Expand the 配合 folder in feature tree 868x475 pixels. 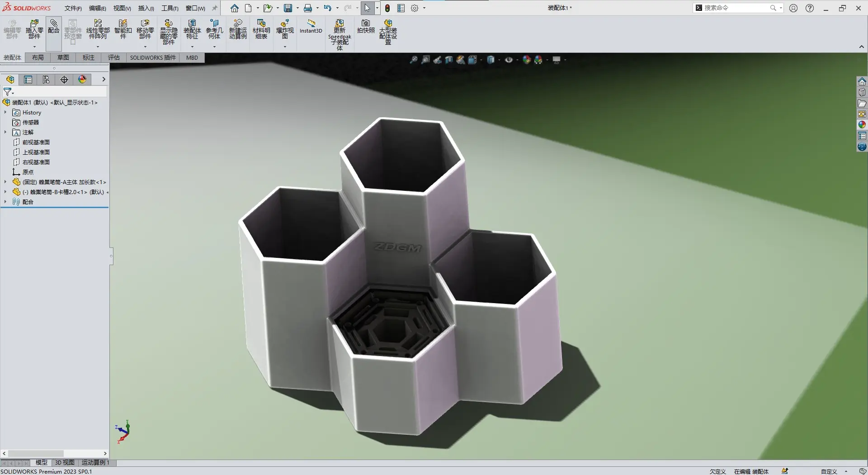point(5,202)
